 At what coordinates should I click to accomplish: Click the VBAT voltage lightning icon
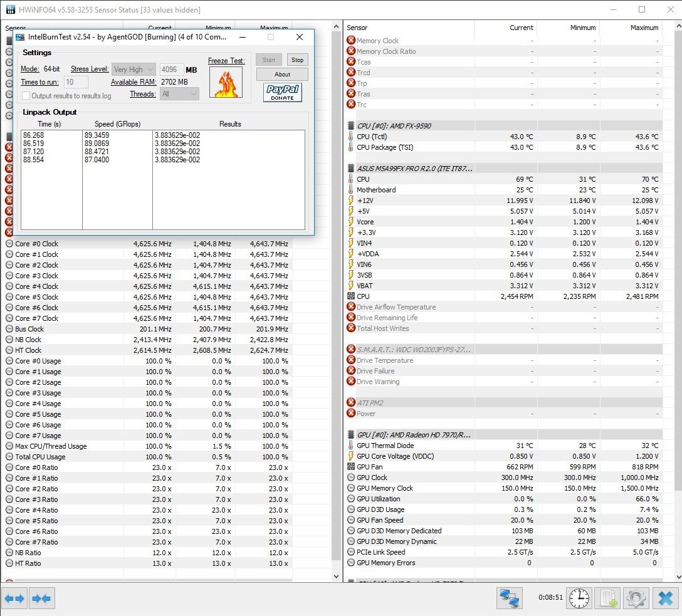coord(350,286)
